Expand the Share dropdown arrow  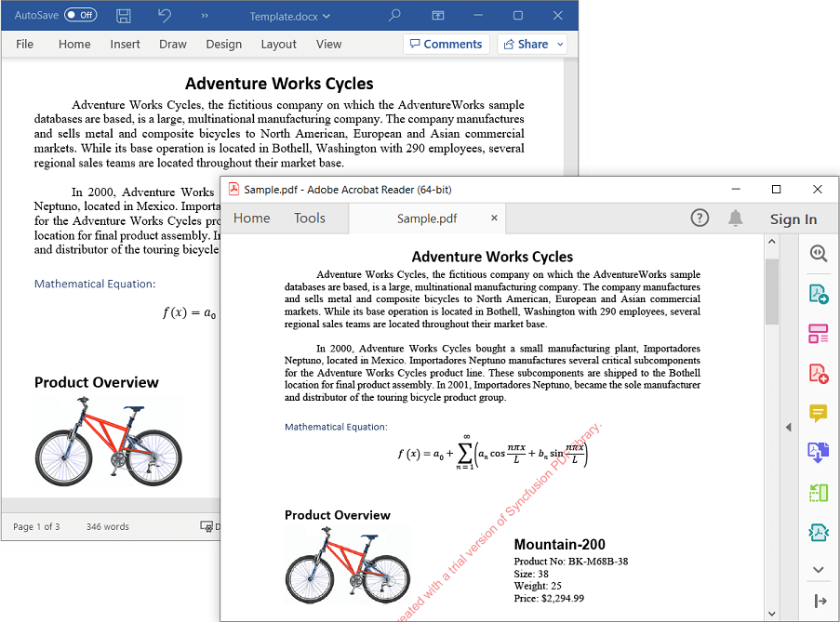click(560, 44)
